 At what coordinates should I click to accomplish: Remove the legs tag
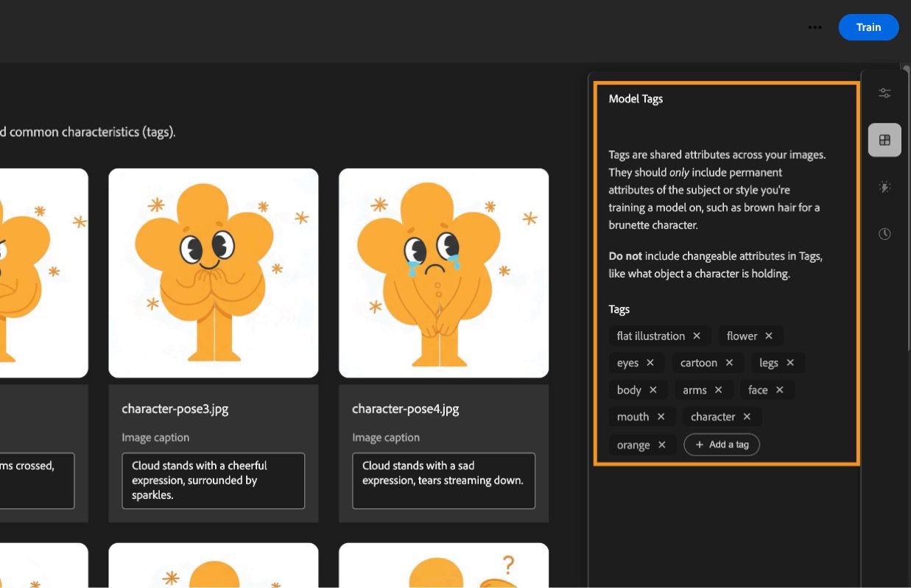click(x=789, y=362)
